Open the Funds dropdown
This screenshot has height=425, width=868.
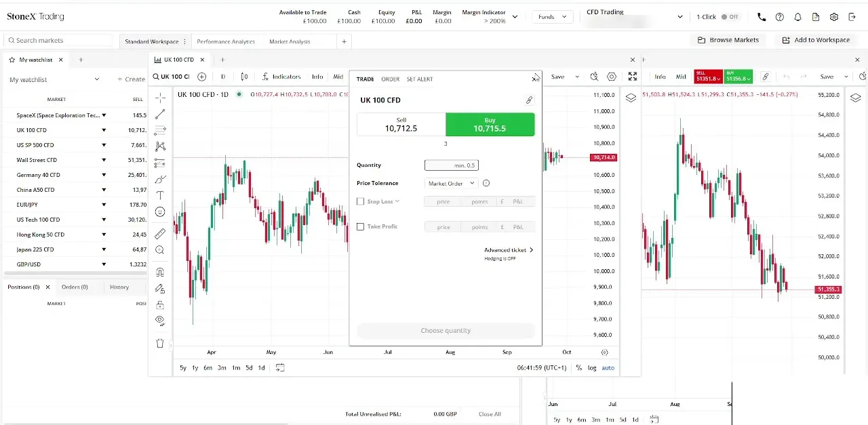tap(552, 17)
